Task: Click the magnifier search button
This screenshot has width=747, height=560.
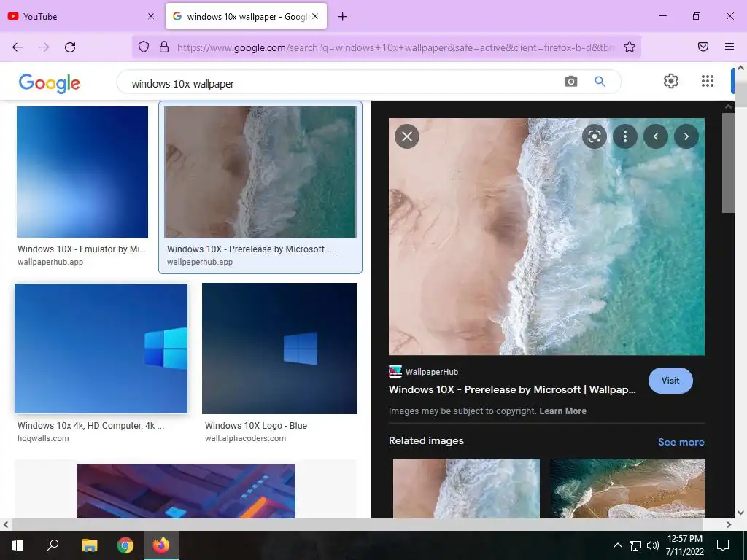Action: (600, 82)
